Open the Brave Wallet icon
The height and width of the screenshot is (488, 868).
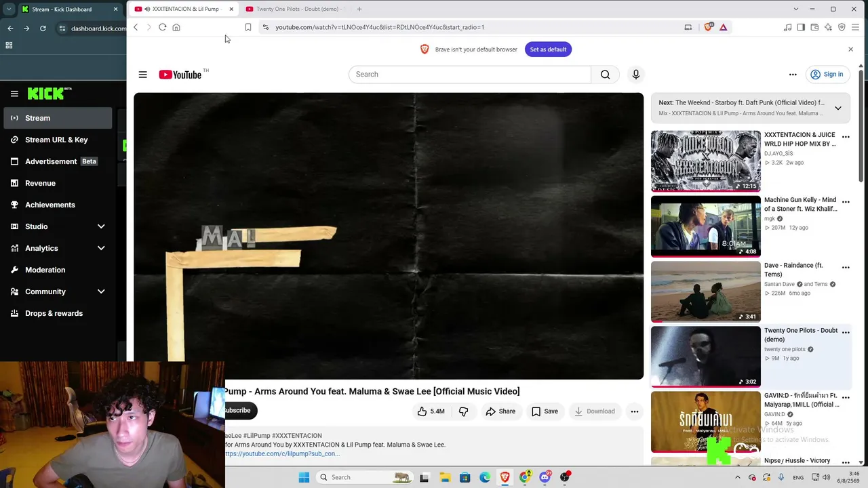click(x=814, y=27)
